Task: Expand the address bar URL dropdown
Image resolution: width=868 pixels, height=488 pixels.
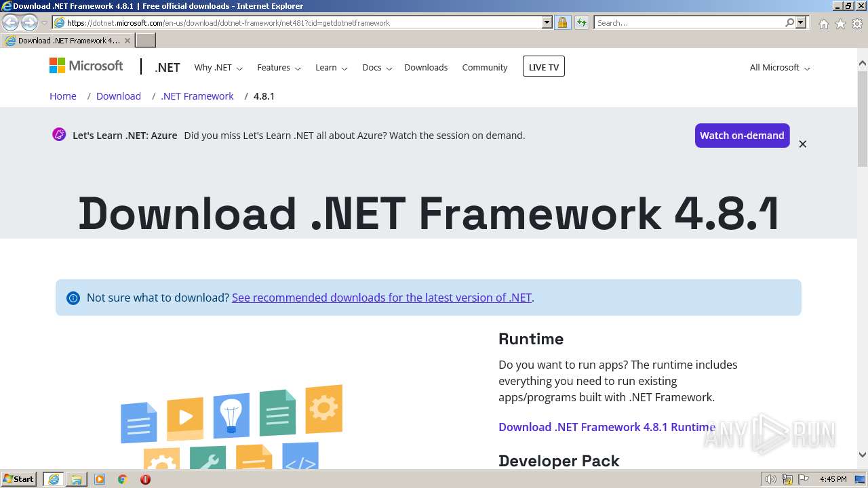Action: pyautogui.click(x=547, y=22)
